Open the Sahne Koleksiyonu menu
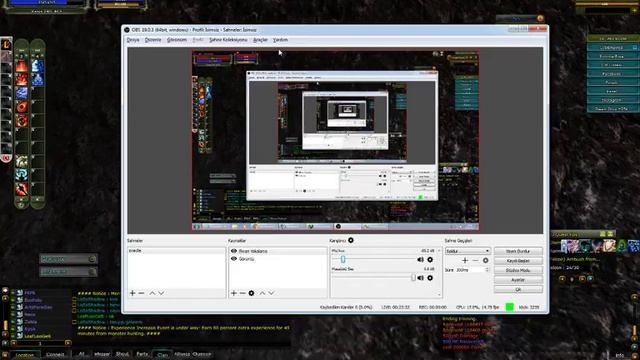The height and width of the screenshot is (360, 640). coord(228,40)
